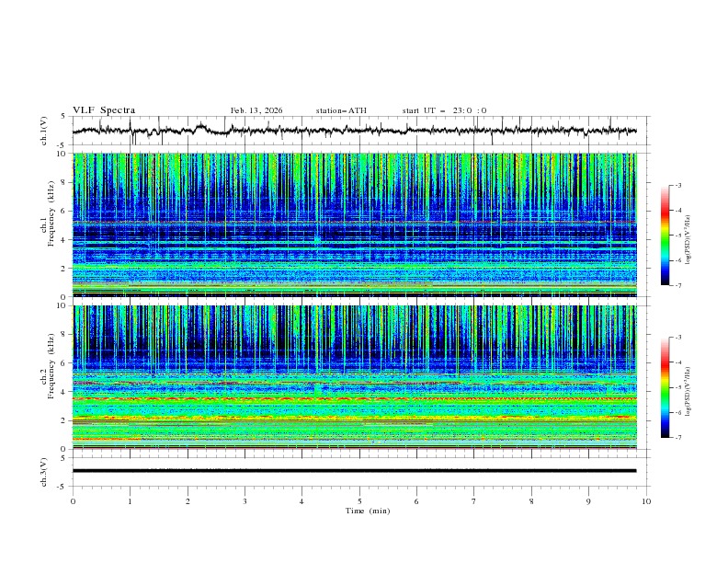The height and width of the screenshot is (563, 728).
Task: Click the "3" tick on the time axis
Action: point(245,501)
